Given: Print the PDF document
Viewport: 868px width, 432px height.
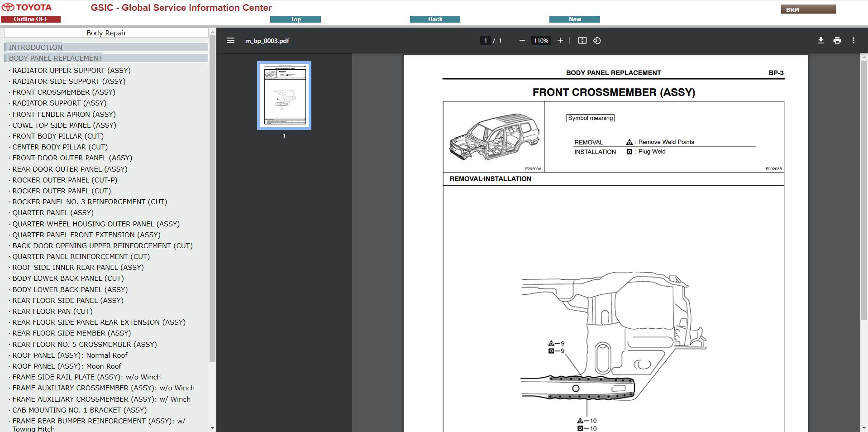Looking at the screenshot, I should (837, 40).
